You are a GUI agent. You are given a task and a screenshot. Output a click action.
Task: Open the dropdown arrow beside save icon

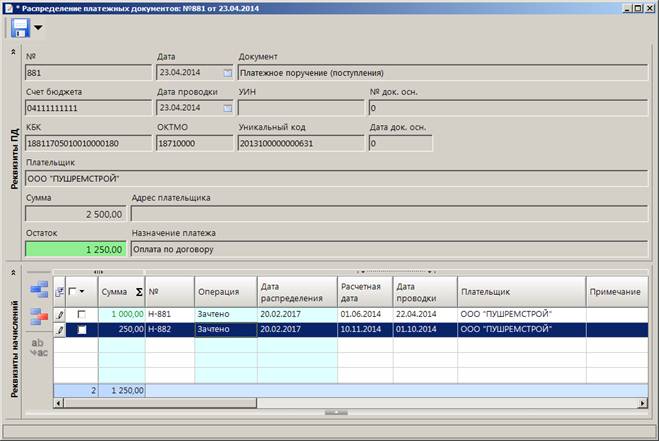pyautogui.click(x=38, y=28)
